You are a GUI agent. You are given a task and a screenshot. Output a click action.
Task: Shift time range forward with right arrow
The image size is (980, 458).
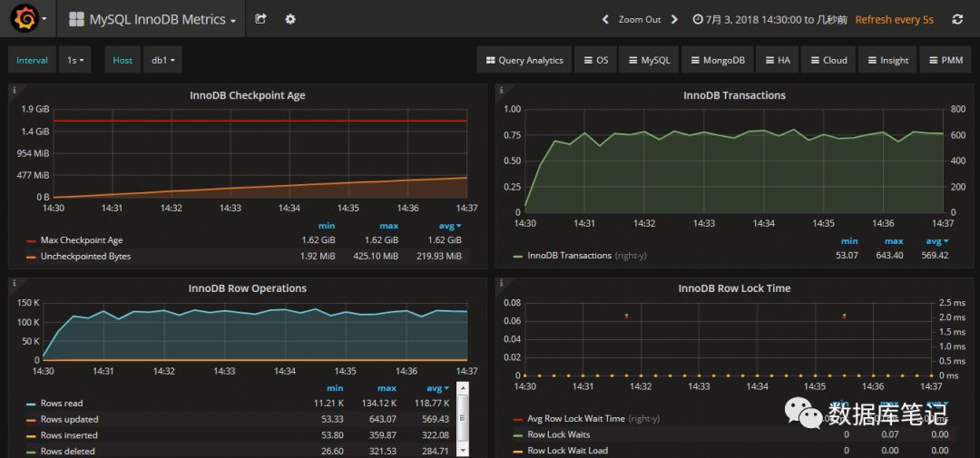[674, 19]
